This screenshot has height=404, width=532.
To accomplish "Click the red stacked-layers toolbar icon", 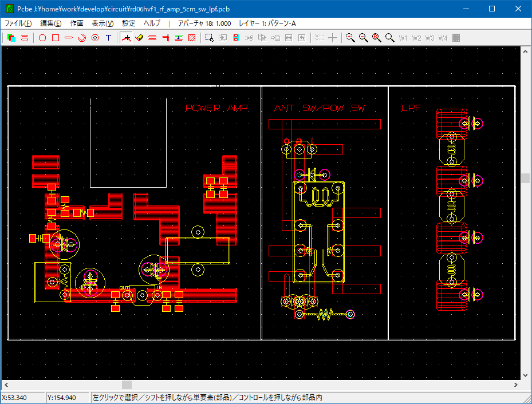I will (x=25, y=38).
